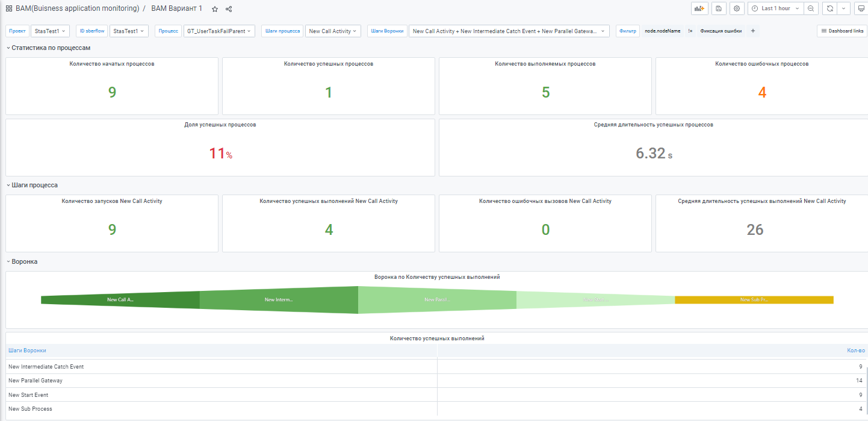The height and width of the screenshot is (421, 868).
Task: Open the Last 1 hour time picker
Action: 775,8
